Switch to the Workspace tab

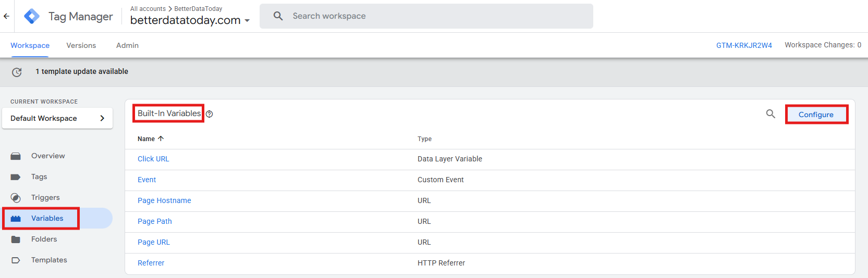point(30,45)
